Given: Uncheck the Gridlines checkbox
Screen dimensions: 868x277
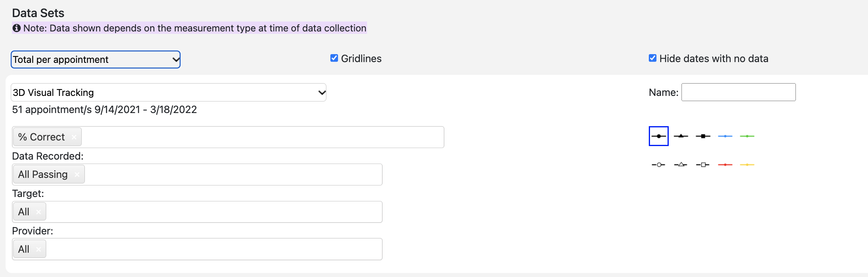Looking at the screenshot, I should tap(334, 58).
